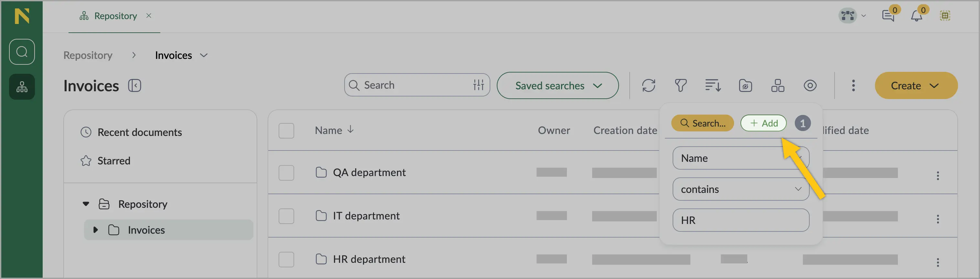Open Saved searches dropdown
Image resolution: width=980 pixels, height=279 pixels.
click(x=558, y=85)
